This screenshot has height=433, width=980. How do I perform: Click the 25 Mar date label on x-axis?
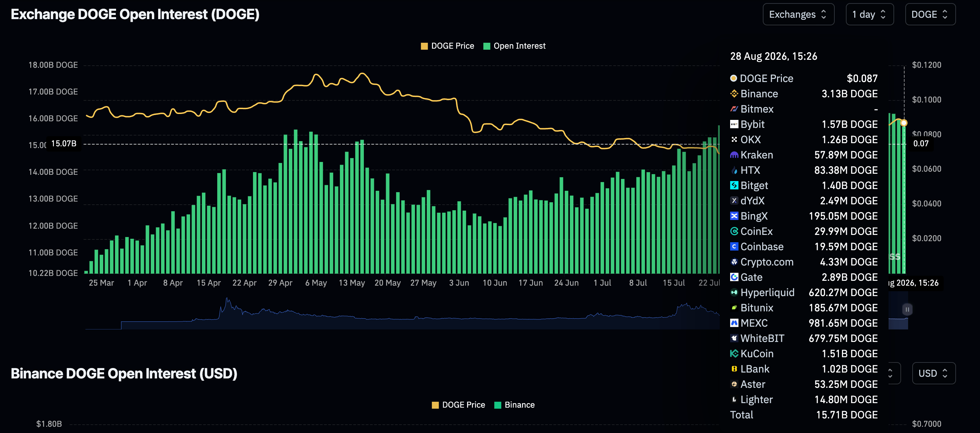point(101,283)
